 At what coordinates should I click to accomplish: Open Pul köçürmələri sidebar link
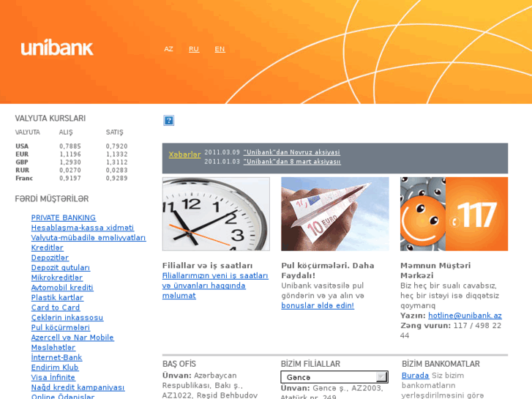[61, 327]
